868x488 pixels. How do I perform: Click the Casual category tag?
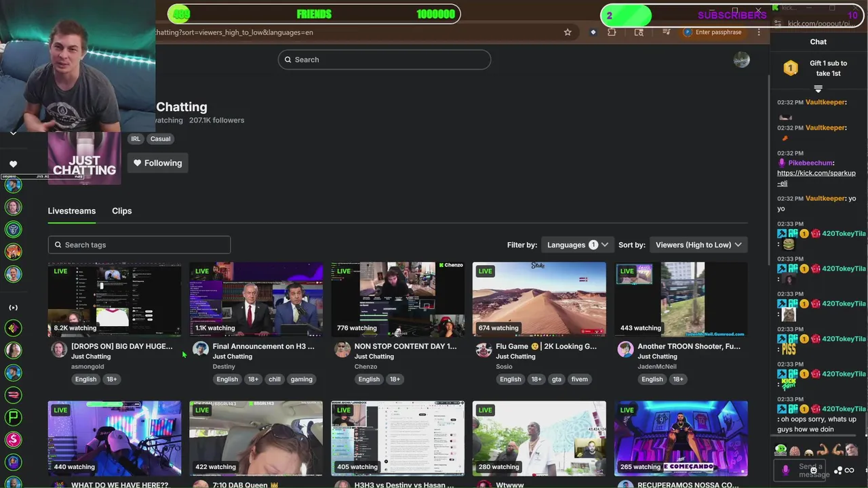[161, 139]
